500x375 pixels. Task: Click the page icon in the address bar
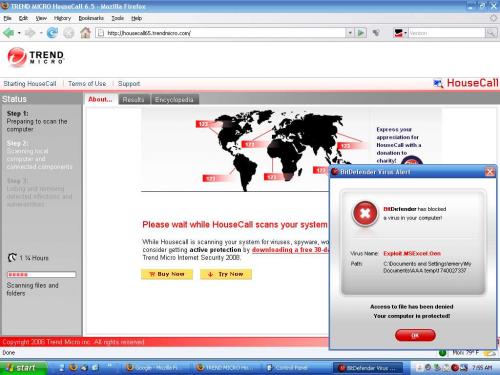tap(100, 33)
